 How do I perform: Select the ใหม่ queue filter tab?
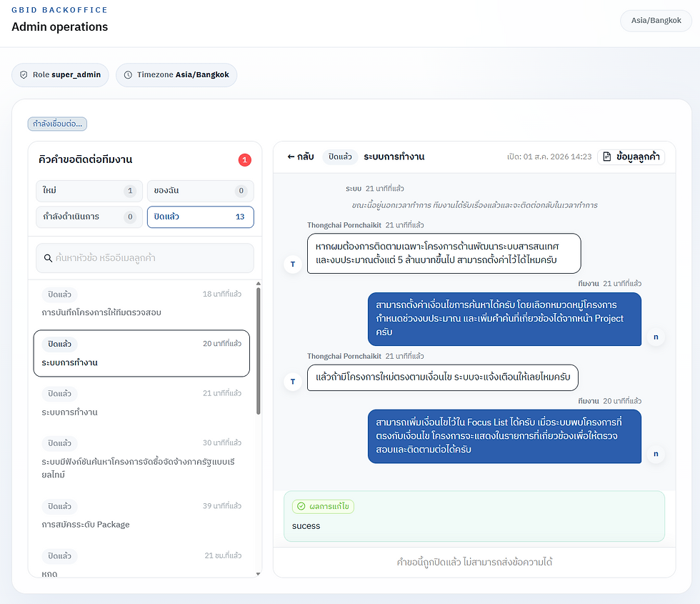coord(89,191)
